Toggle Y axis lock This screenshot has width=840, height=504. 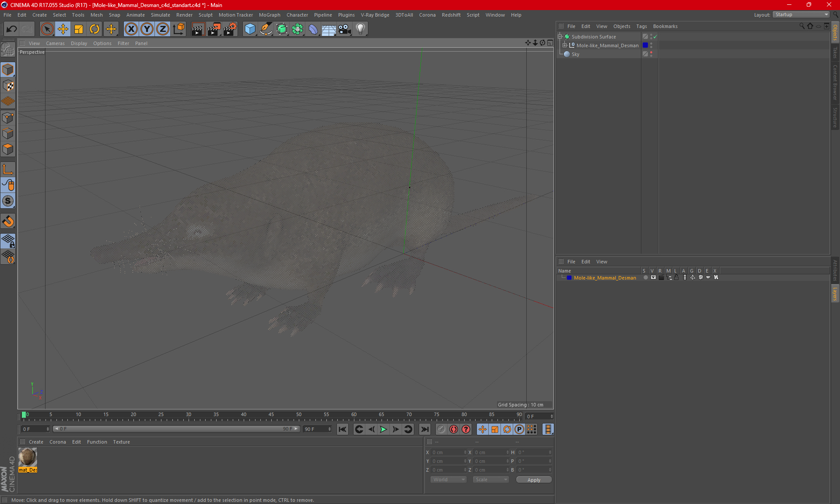click(x=147, y=29)
